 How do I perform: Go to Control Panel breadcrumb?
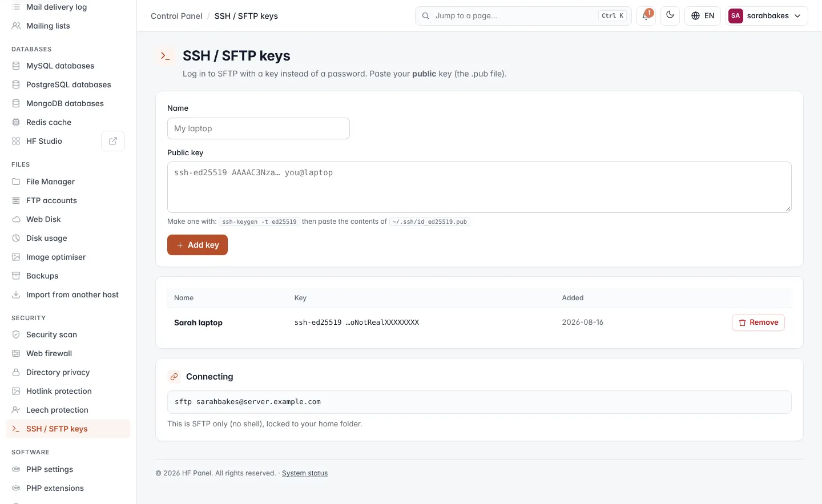[x=176, y=16]
